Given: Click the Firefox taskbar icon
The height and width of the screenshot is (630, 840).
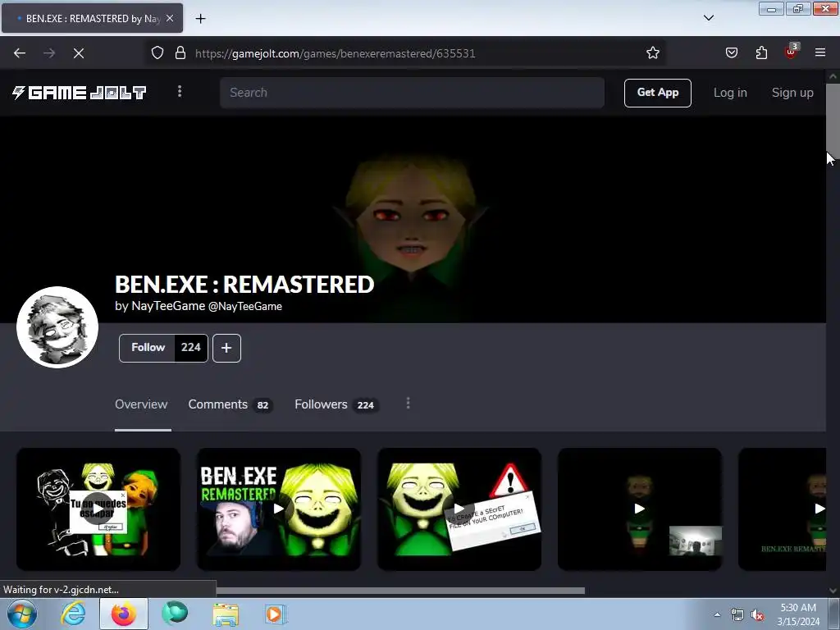Looking at the screenshot, I should (x=124, y=614).
